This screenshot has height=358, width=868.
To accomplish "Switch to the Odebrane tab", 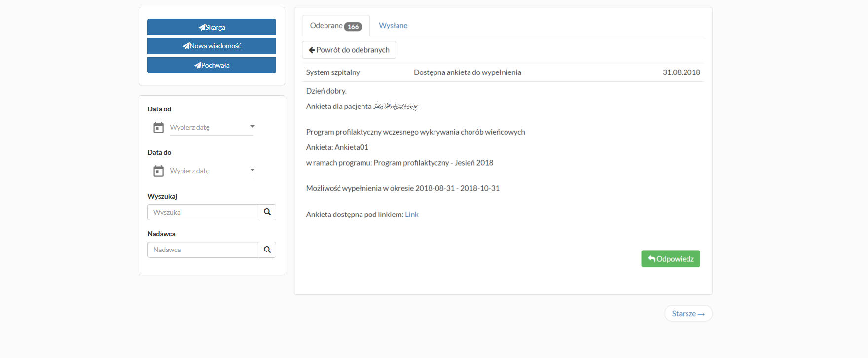I will [326, 26].
